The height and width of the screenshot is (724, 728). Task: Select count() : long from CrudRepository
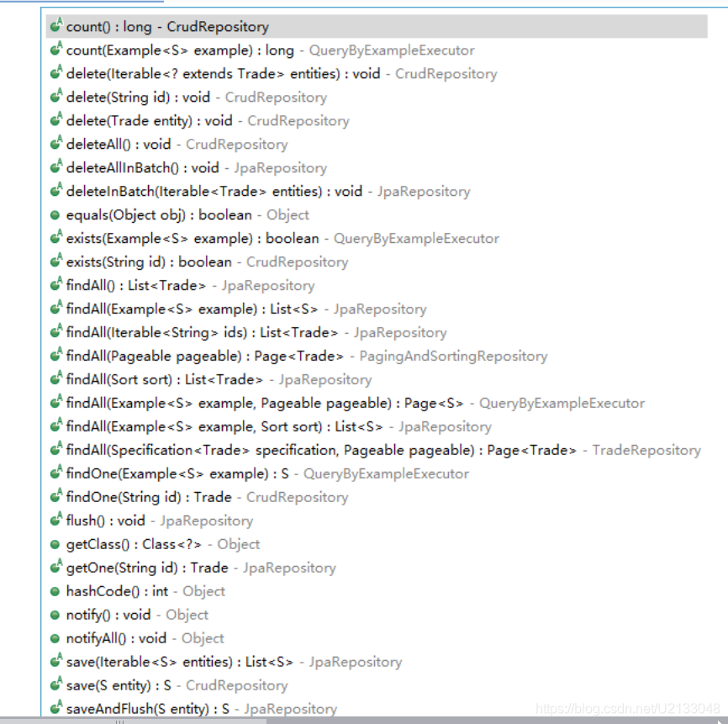(377, 26)
